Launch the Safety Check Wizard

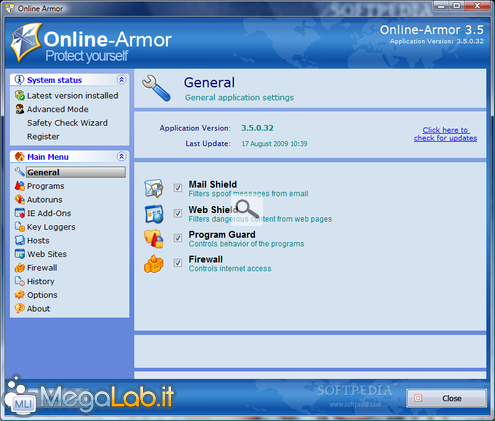[67, 123]
